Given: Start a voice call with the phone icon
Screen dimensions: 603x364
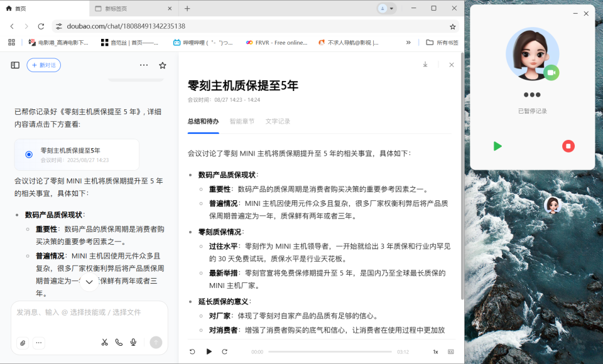Looking at the screenshot, I should pos(119,342).
